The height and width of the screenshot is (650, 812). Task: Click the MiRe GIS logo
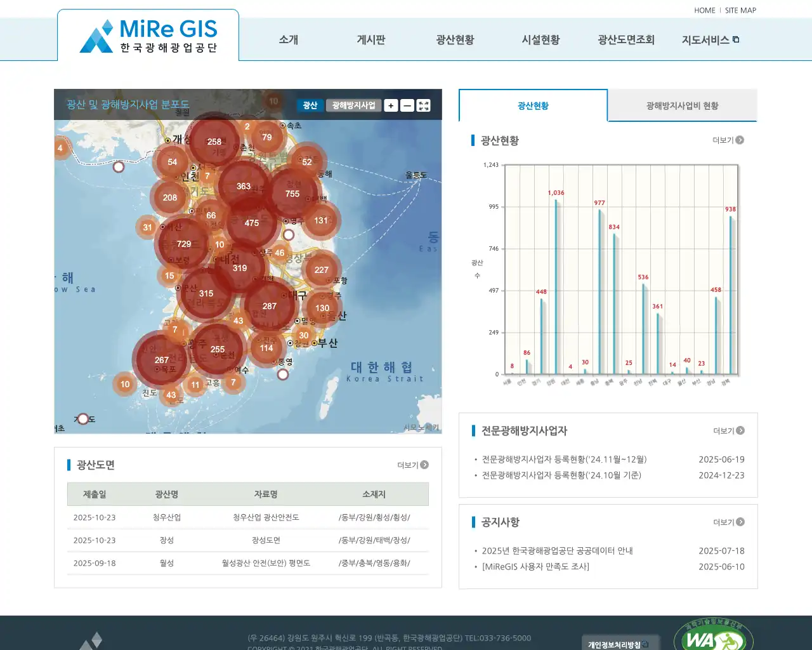click(148, 36)
